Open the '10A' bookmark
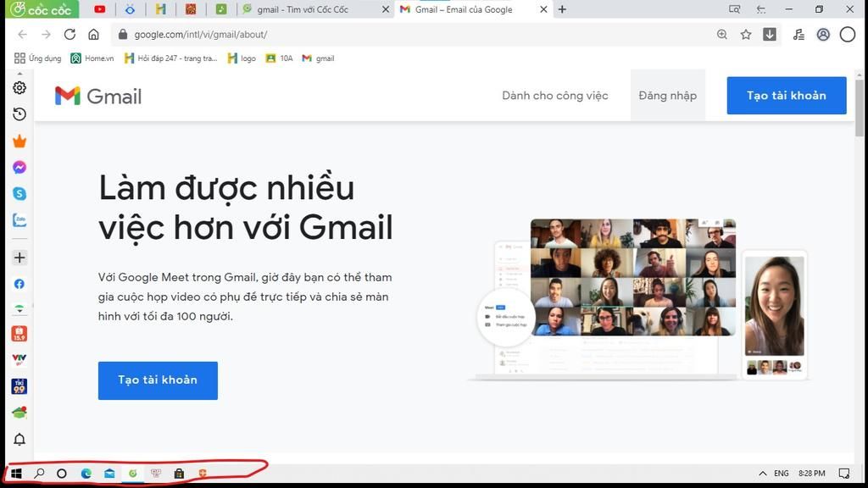The width and height of the screenshot is (868, 488). [x=279, y=58]
